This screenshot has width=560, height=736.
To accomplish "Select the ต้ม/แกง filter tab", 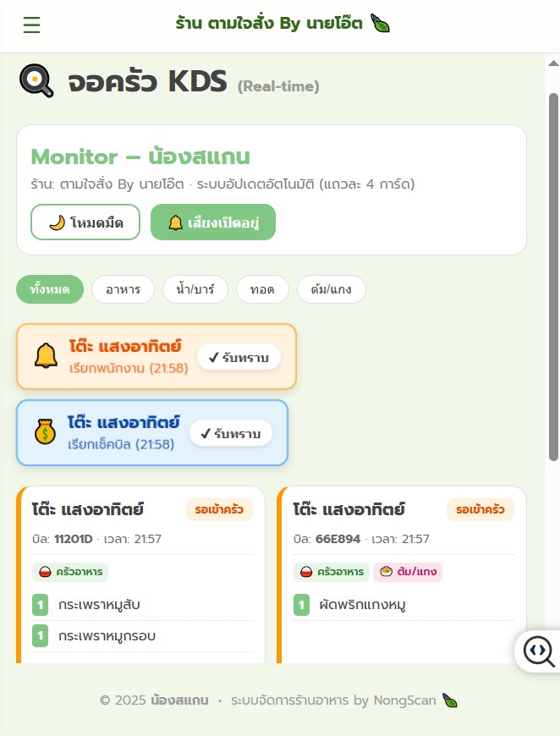I will pyautogui.click(x=331, y=289).
